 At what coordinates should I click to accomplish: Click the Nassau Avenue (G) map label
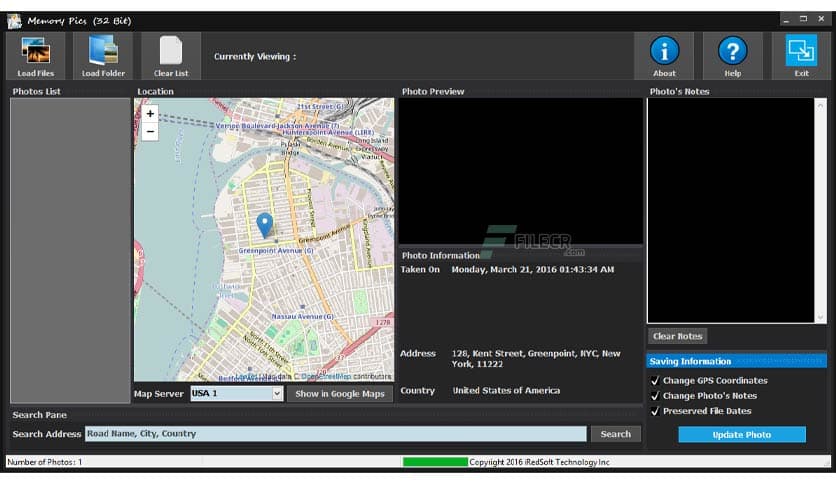(302, 317)
